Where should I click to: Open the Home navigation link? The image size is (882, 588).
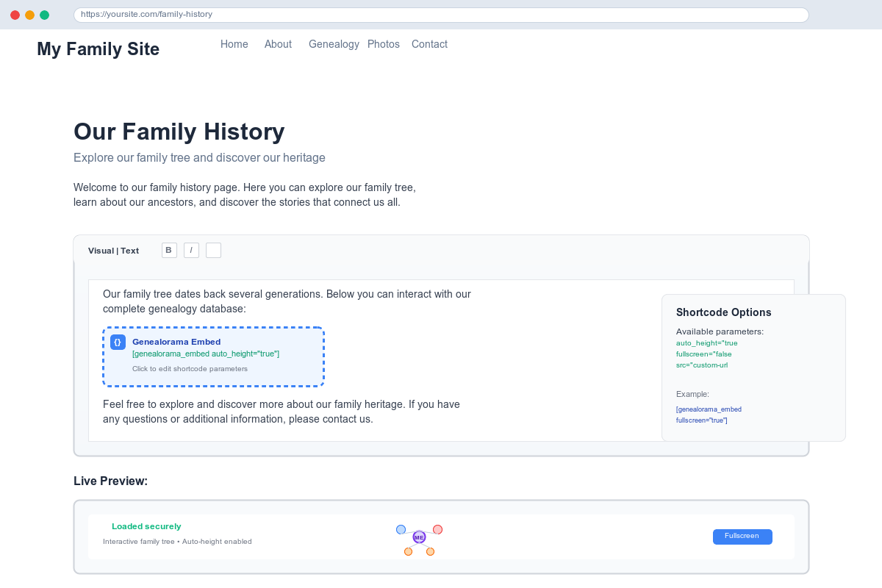click(234, 44)
